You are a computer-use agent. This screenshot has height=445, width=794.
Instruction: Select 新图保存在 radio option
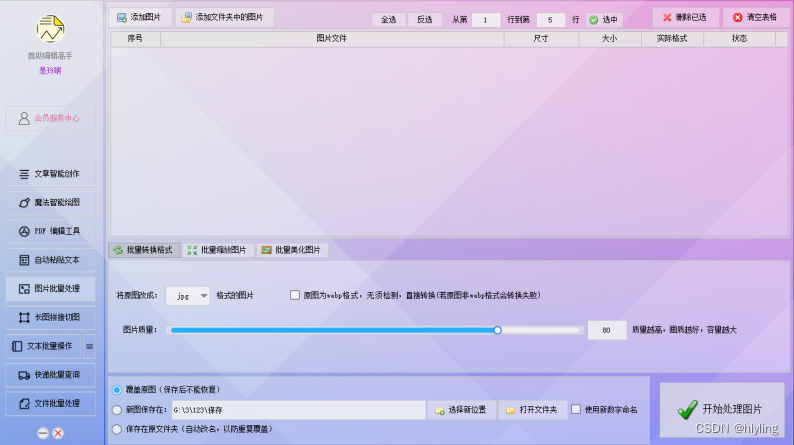click(117, 410)
